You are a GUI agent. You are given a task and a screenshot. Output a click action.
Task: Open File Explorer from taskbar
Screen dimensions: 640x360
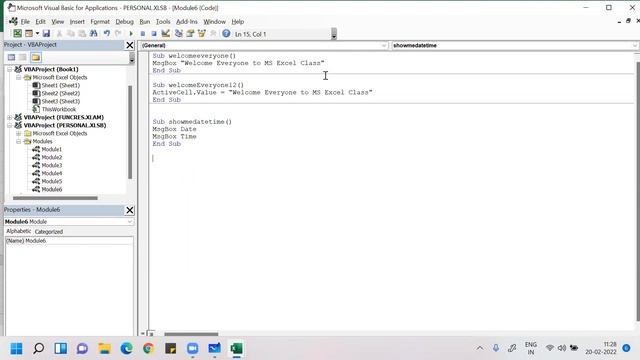coord(104,349)
